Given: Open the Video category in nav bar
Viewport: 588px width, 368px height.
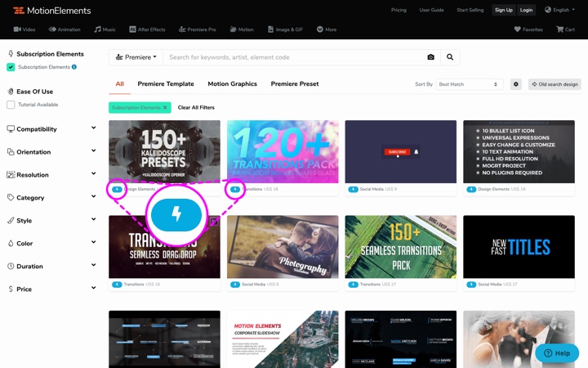Looking at the screenshot, I should pos(24,29).
